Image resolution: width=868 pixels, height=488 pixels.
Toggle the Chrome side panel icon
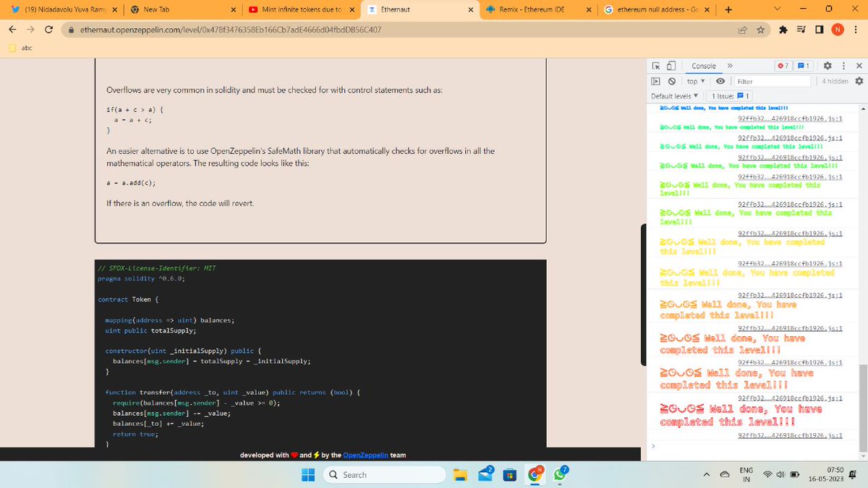coord(819,30)
